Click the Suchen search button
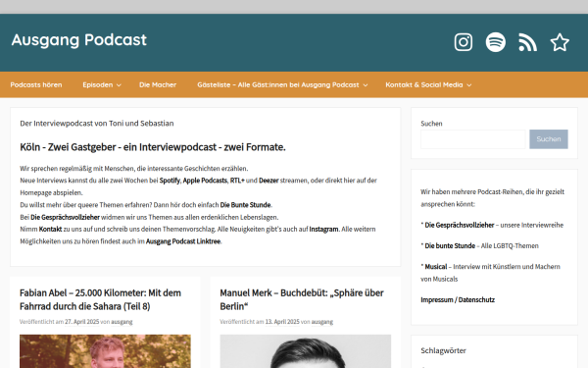Viewport: 588px width, 368px height. [x=549, y=139]
